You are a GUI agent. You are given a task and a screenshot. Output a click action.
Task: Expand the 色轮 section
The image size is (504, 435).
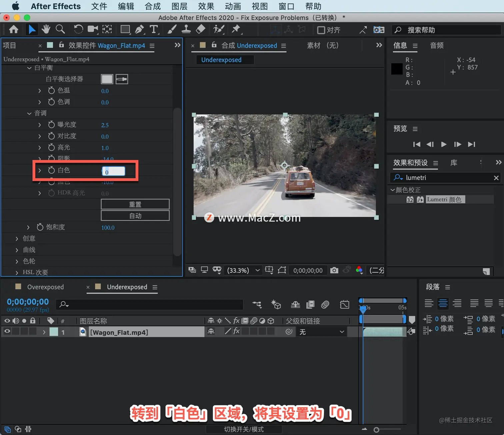click(17, 261)
